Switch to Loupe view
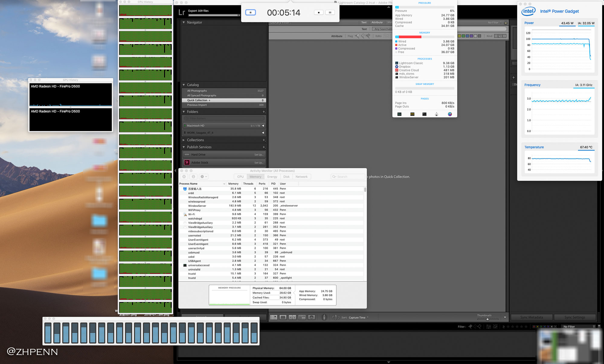 coord(283,317)
